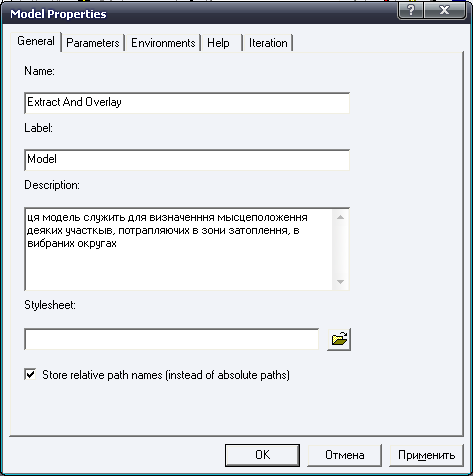Open the Stylesheet browse folder icon

339,340
